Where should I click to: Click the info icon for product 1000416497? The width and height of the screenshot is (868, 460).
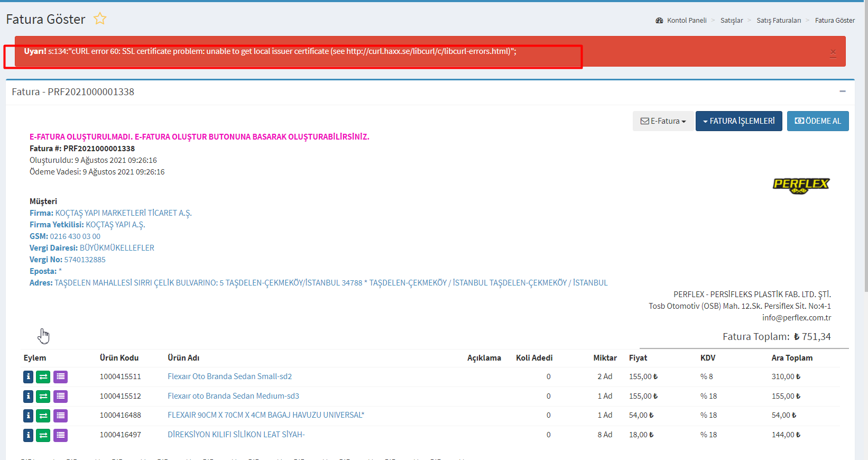(x=29, y=435)
